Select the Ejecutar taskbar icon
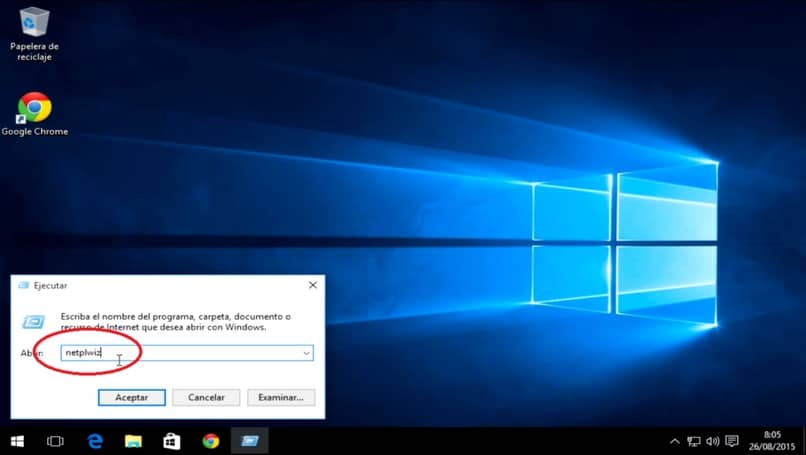The width and height of the screenshot is (806, 455). (249, 441)
